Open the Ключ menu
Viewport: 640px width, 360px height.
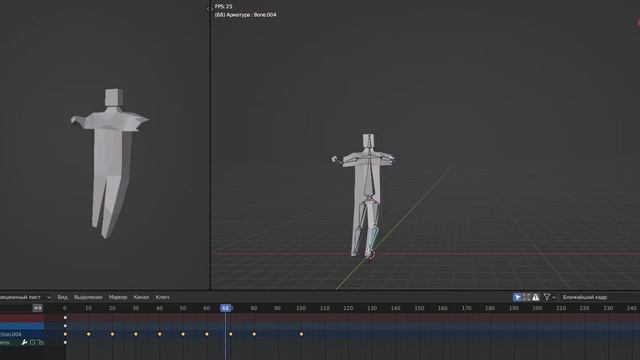tap(162, 297)
